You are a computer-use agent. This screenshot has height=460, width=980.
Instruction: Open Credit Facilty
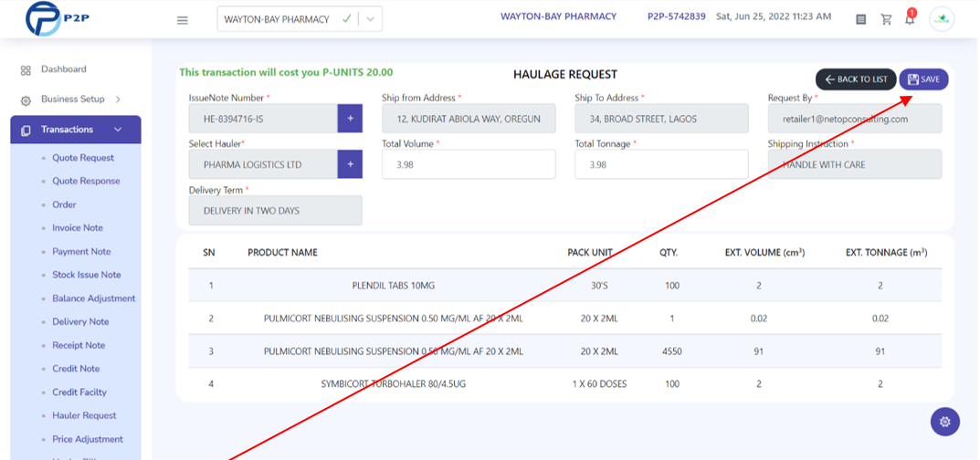click(79, 392)
